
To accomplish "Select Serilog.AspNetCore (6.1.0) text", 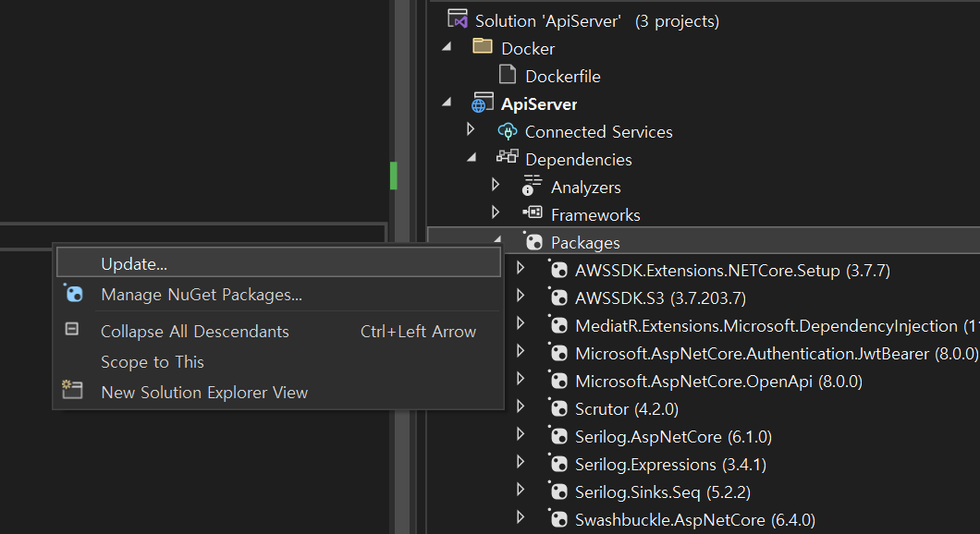I will click(x=673, y=437).
